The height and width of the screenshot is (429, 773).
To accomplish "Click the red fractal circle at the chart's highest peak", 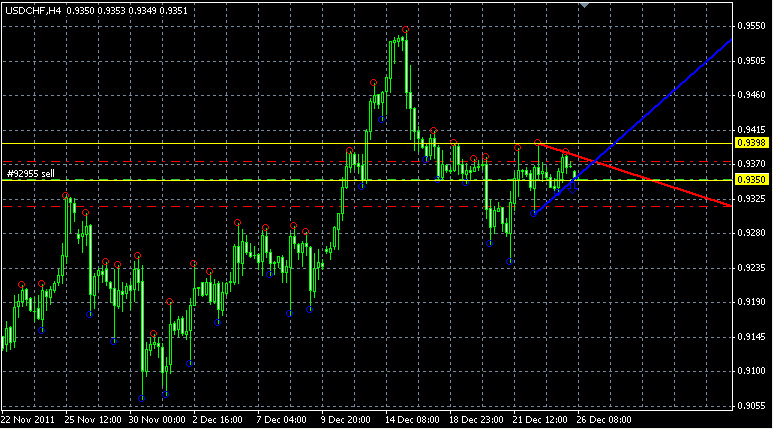I will pyautogui.click(x=405, y=30).
